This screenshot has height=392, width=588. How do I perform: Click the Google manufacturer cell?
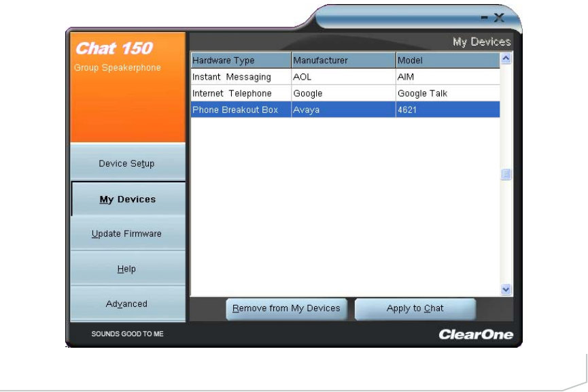coord(343,93)
